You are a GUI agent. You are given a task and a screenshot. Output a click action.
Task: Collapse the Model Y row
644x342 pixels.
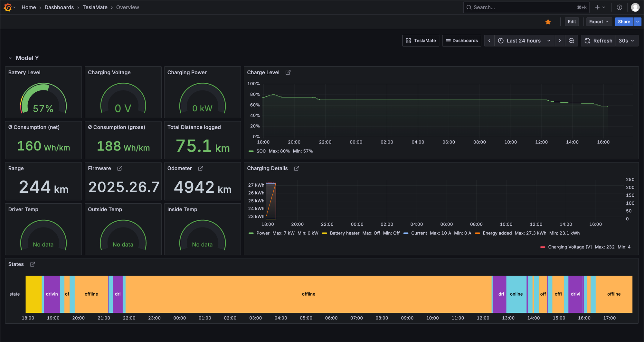click(10, 58)
